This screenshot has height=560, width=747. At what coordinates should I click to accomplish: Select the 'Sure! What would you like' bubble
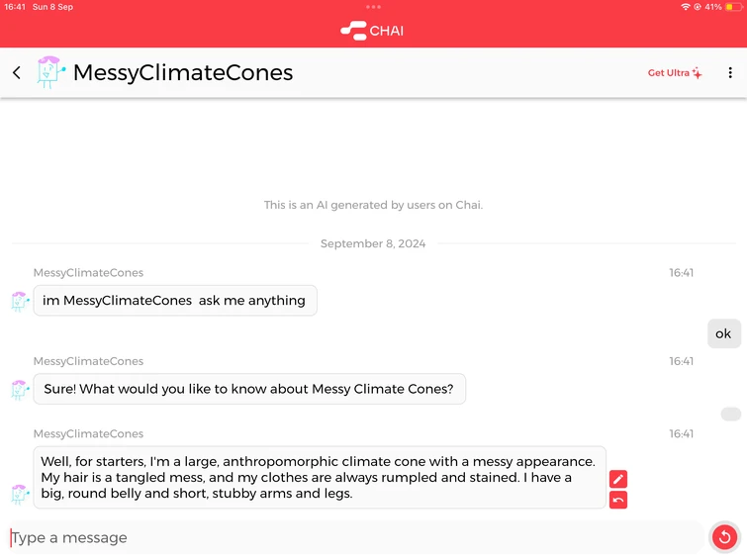[249, 389]
